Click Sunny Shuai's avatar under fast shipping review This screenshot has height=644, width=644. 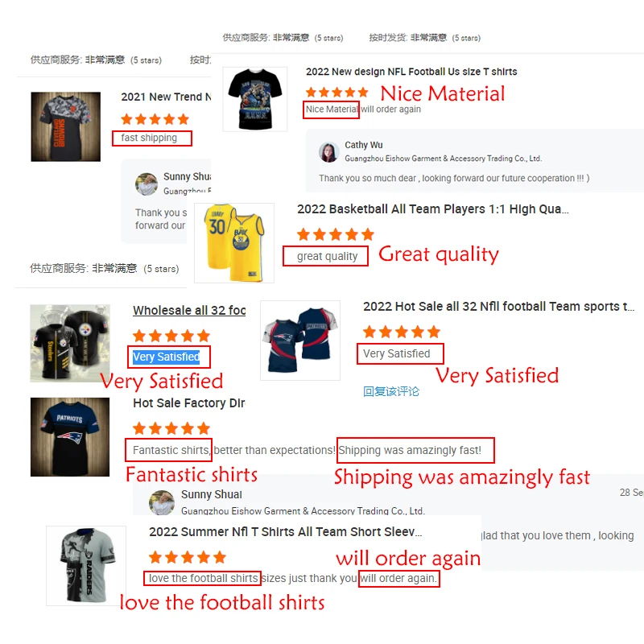[147, 184]
